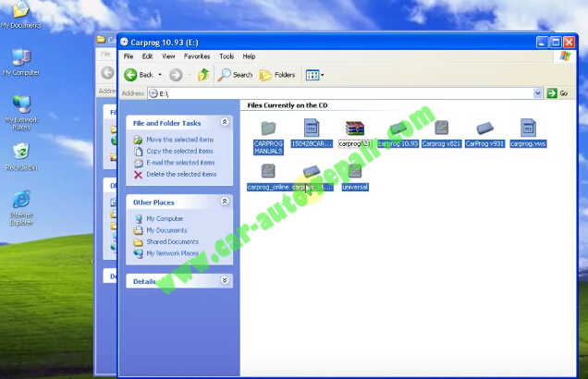Open My Network Places desktop icon
Screen dimensions: 588x379
tap(21, 113)
